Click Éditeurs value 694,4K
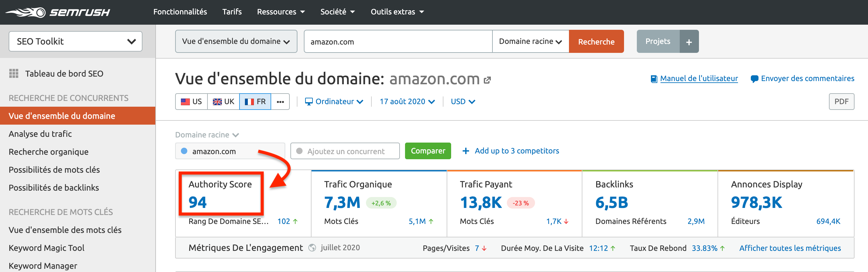This screenshot has height=272, width=868. coord(828,221)
